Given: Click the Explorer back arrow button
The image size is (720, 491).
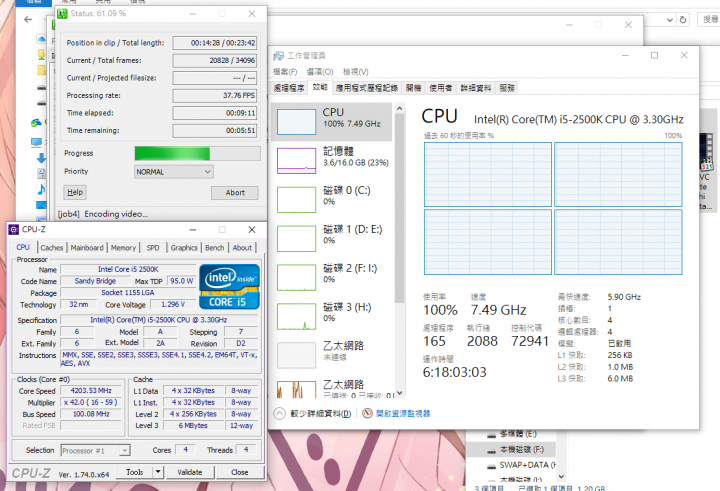Looking at the screenshot, I should pyautogui.click(x=28, y=19).
